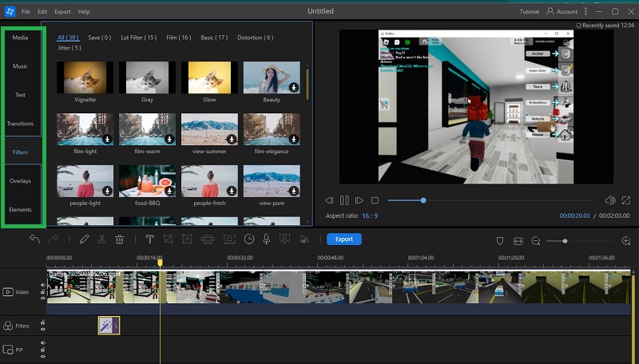639x364 pixels.
Task: Zoom in the timeline with plus magnifier
Action: click(x=626, y=241)
